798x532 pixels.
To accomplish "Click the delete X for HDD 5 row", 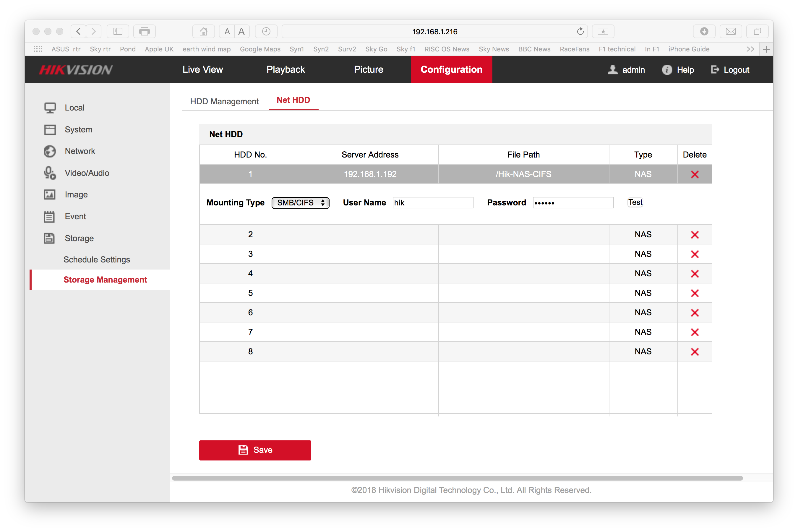I will 695,293.
